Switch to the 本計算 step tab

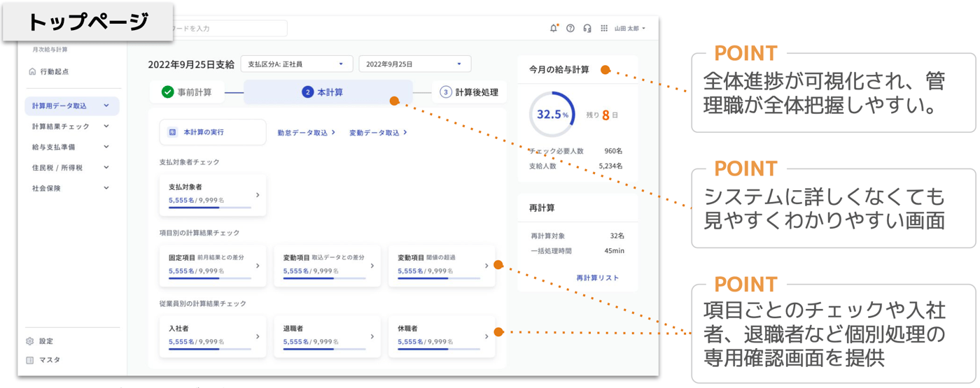(x=328, y=92)
